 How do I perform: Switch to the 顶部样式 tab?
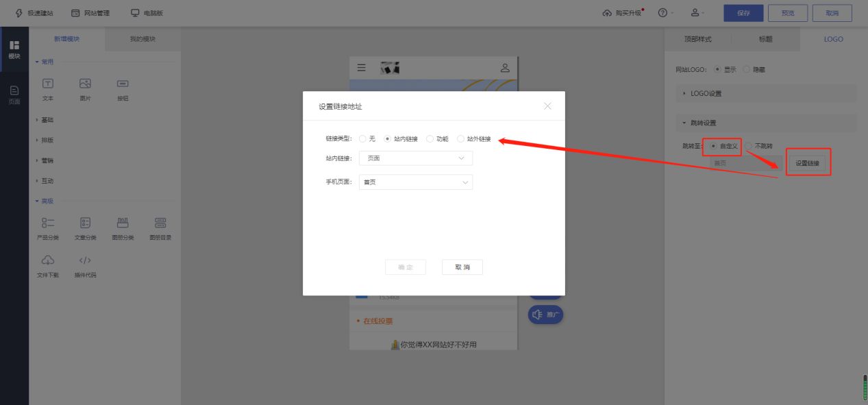click(x=697, y=39)
